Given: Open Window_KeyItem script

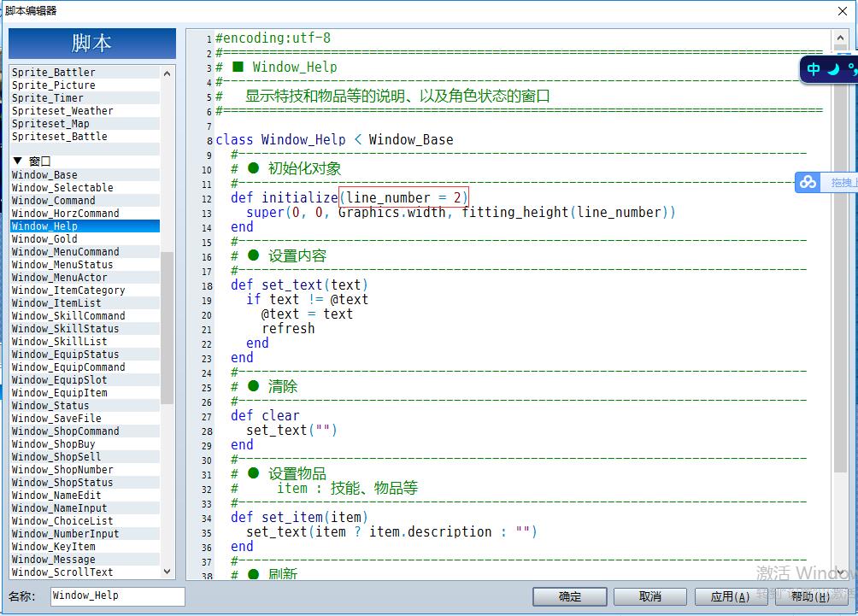Looking at the screenshot, I should [x=85, y=547].
